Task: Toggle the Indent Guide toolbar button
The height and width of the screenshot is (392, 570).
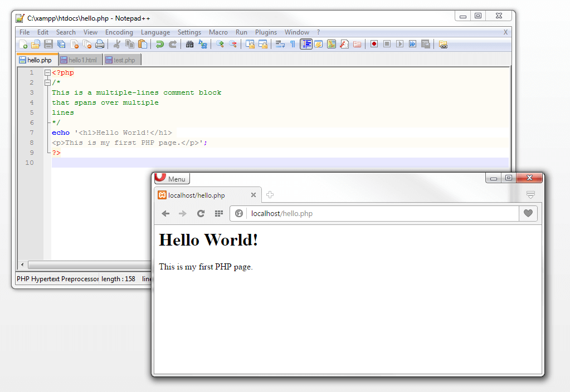Action: point(306,44)
